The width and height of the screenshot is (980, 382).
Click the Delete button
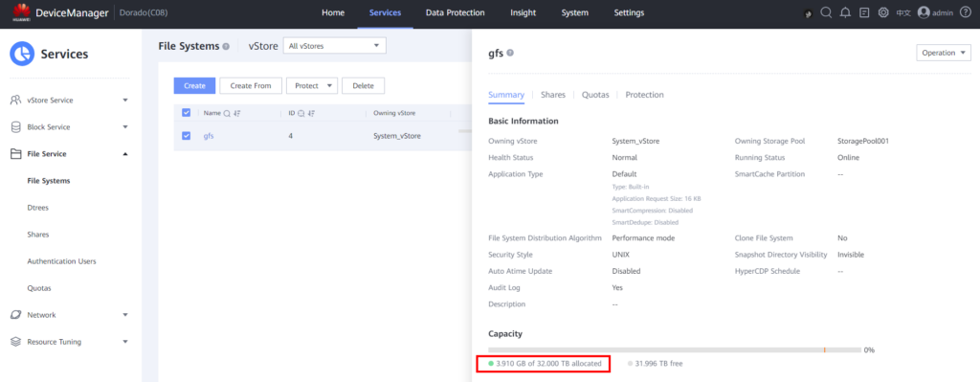click(363, 85)
